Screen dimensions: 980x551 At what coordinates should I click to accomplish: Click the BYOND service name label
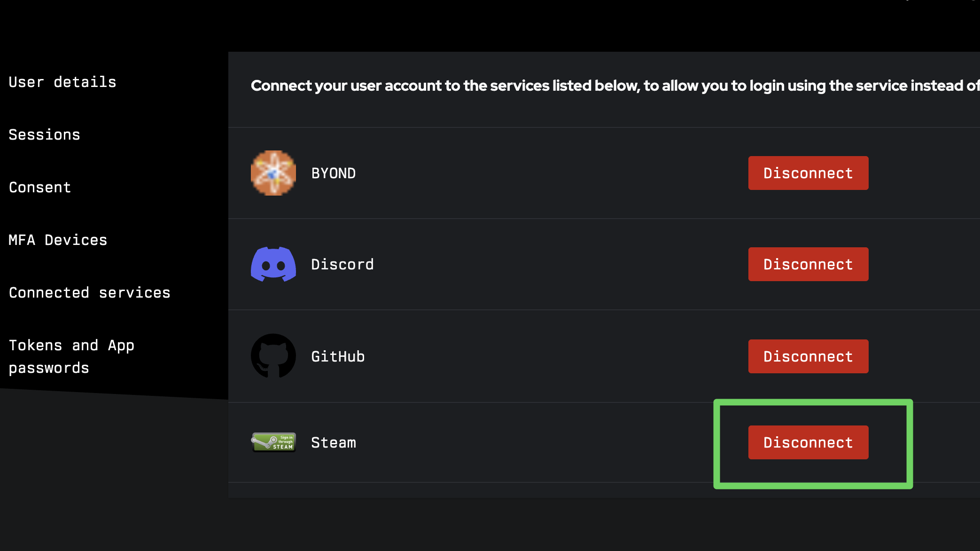click(x=334, y=173)
